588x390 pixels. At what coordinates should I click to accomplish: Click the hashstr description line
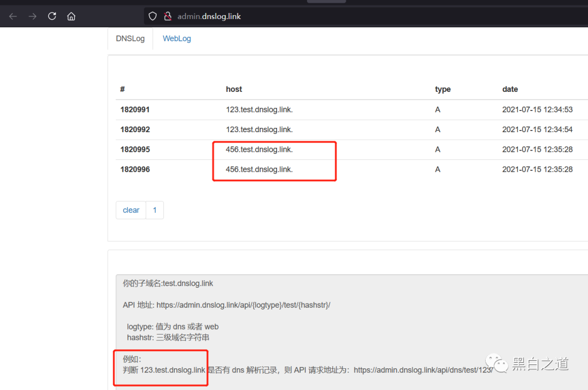pos(168,338)
